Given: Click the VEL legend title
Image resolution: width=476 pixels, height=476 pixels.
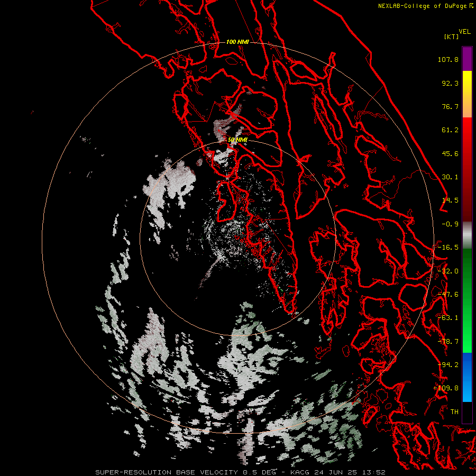Looking at the screenshot, I should [464, 31].
